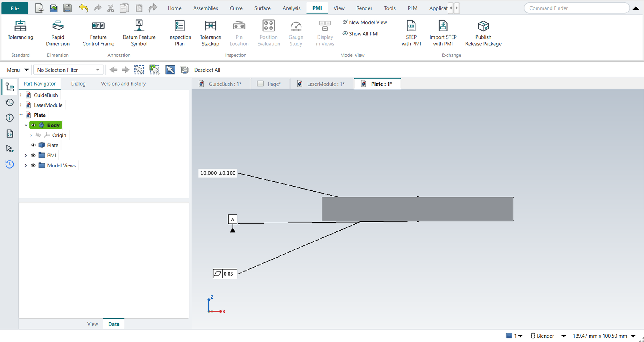
Task: Launch Rapid Dimension tool
Action: 58,33
